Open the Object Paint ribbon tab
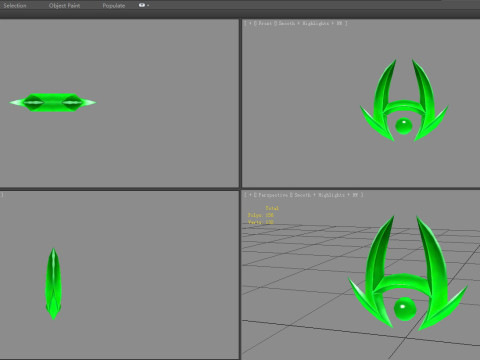This screenshot has width=480, height=360. [64, 6]
